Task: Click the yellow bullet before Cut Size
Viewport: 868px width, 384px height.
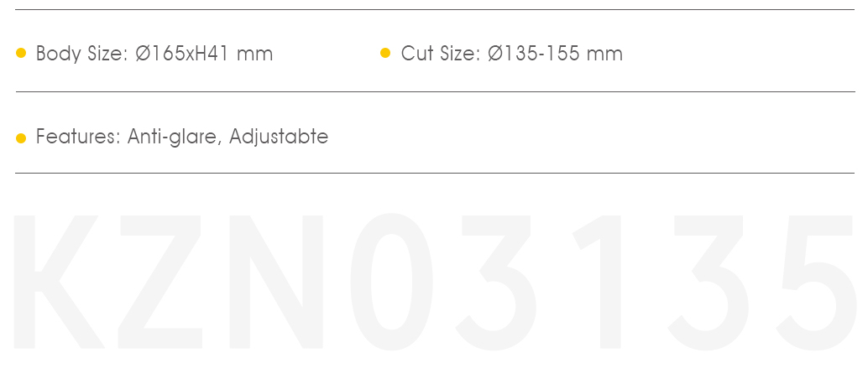Action: pos(385,53)
